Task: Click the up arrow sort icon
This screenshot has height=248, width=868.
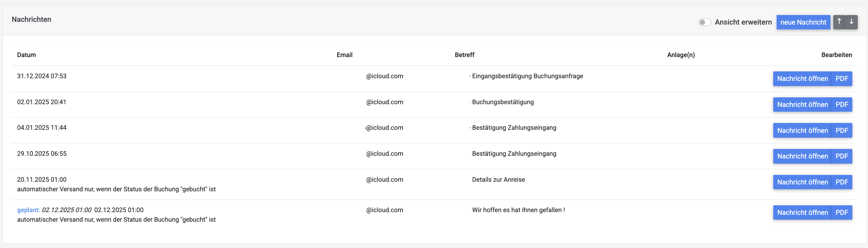Action: click(x=839, y=22)
